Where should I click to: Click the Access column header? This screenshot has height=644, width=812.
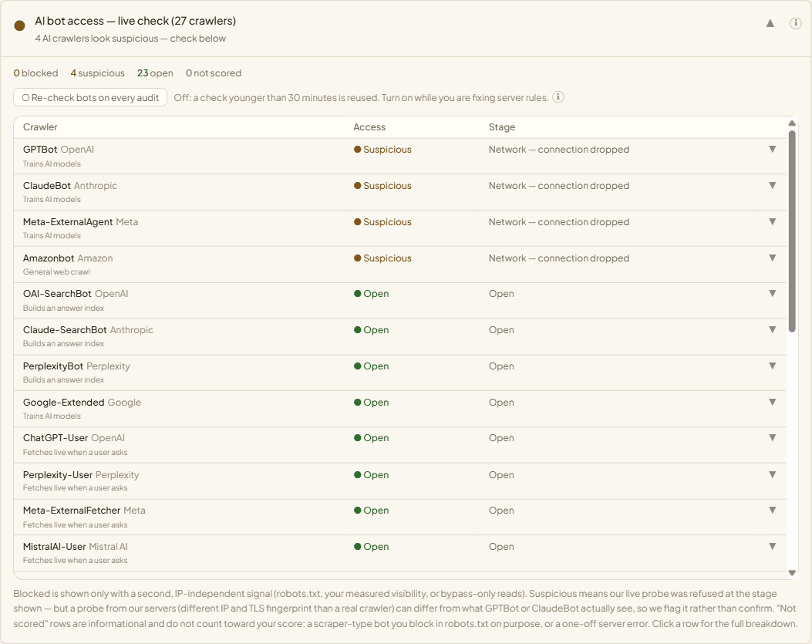point(369,127)
